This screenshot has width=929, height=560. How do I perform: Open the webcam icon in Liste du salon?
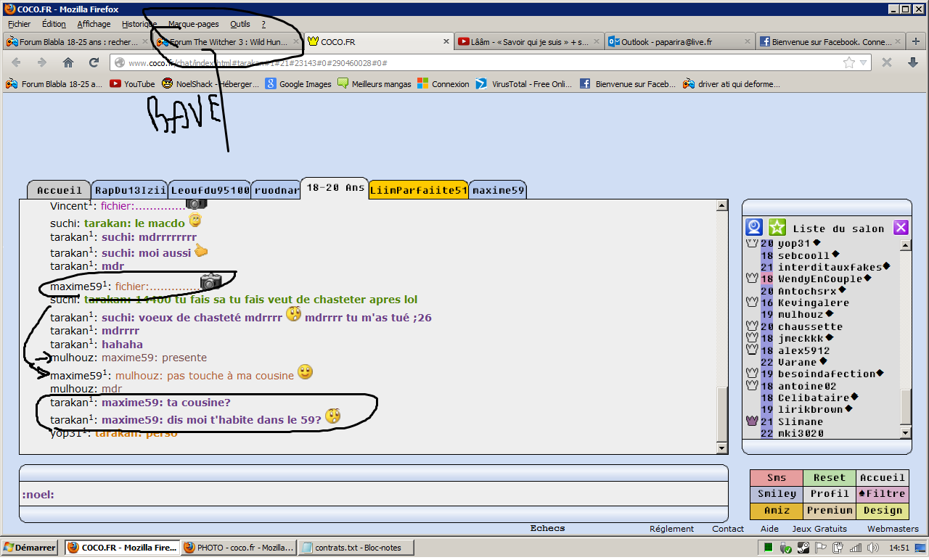755,228
